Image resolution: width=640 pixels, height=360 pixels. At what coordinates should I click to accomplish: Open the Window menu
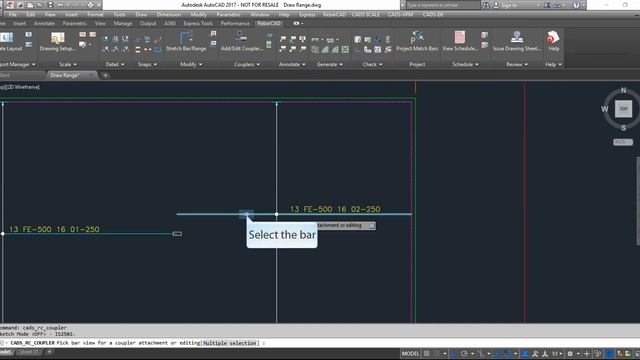pos(260,14)
